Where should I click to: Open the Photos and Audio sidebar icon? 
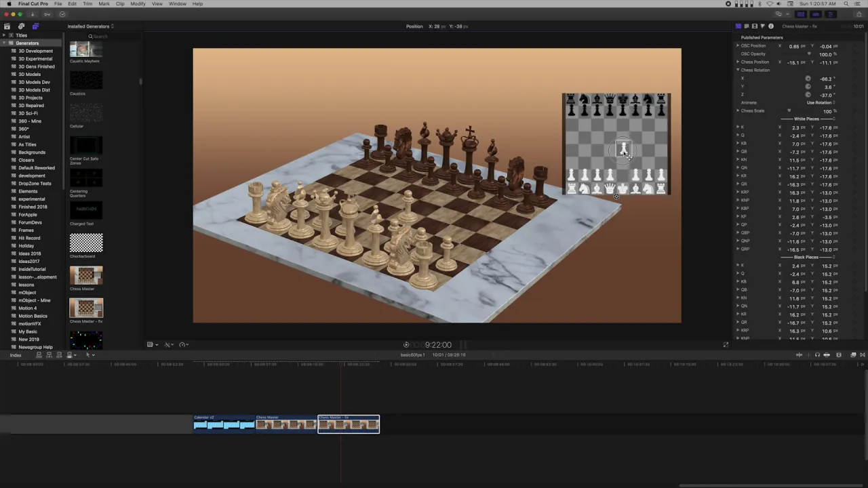tap(21, 26)
